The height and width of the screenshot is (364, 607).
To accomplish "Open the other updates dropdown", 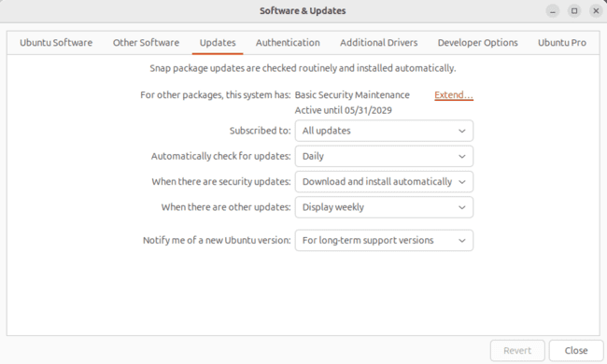I will pyautogui.click(x=384, y=207).
